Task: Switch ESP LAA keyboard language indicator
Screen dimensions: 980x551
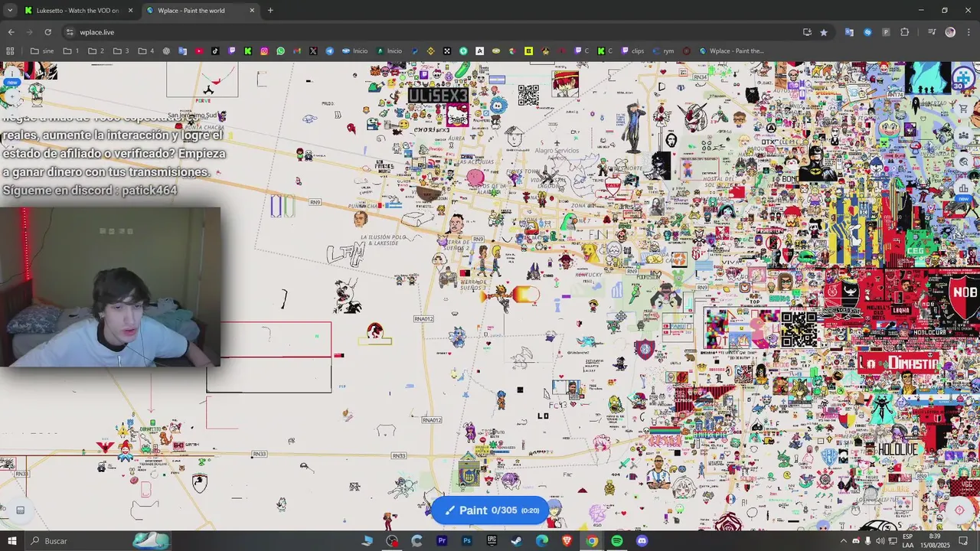Action: [x=907, y=541]
